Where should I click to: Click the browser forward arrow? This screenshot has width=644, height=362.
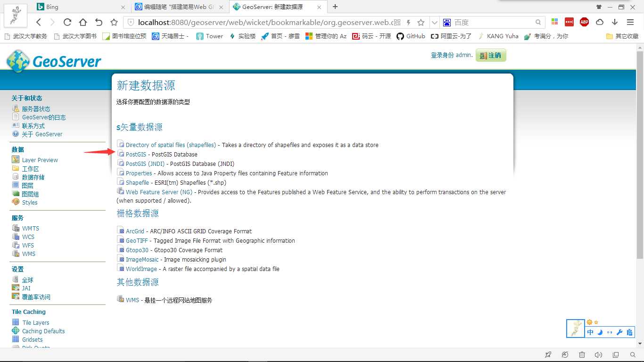52,22
